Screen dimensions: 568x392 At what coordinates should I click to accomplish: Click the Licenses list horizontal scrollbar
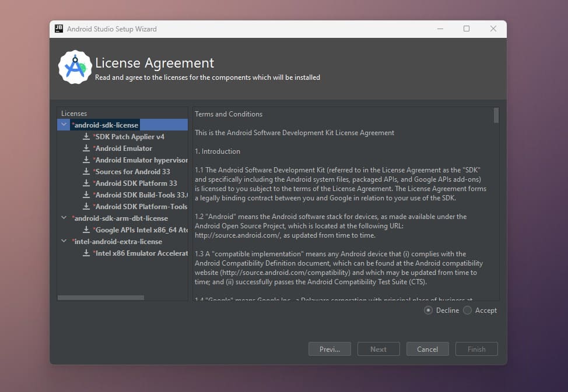pos(101,298)
